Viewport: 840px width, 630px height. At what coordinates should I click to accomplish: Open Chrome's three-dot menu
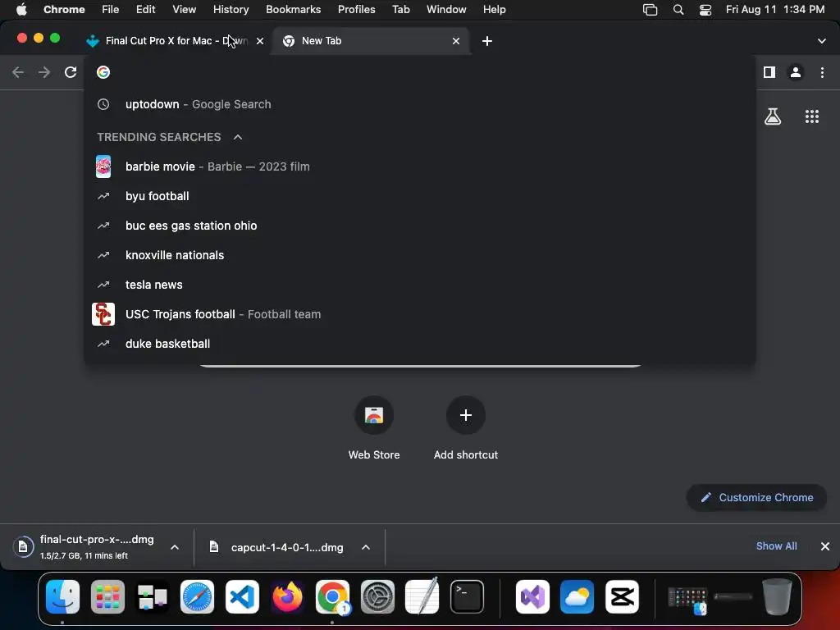[x=822, y=72]
